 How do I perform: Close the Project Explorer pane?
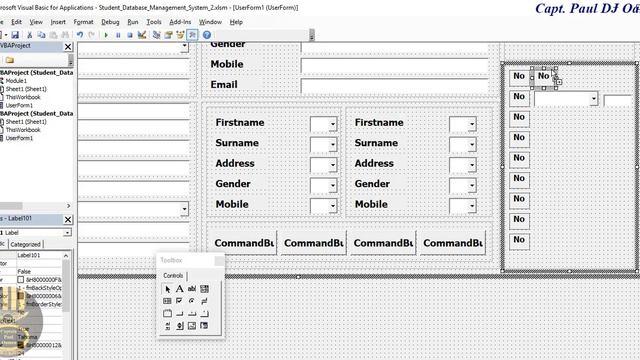68,47
